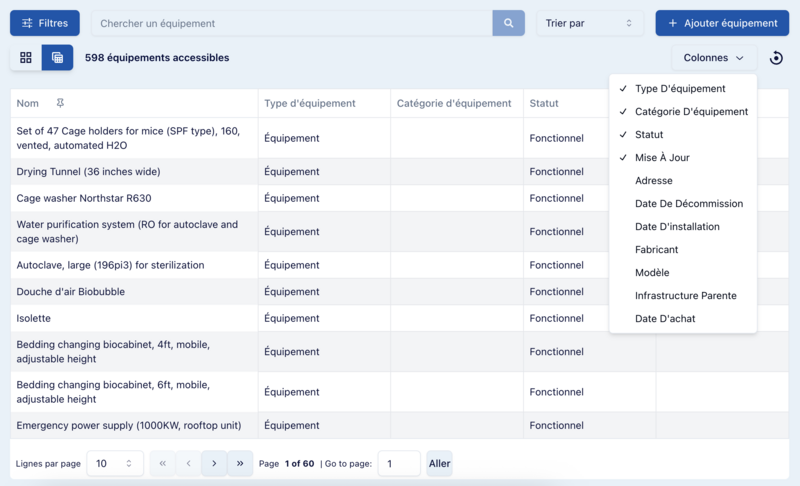Focus the Chercher un équipement search field
Screen dimensions: 800x486
[x=291, y=23]
